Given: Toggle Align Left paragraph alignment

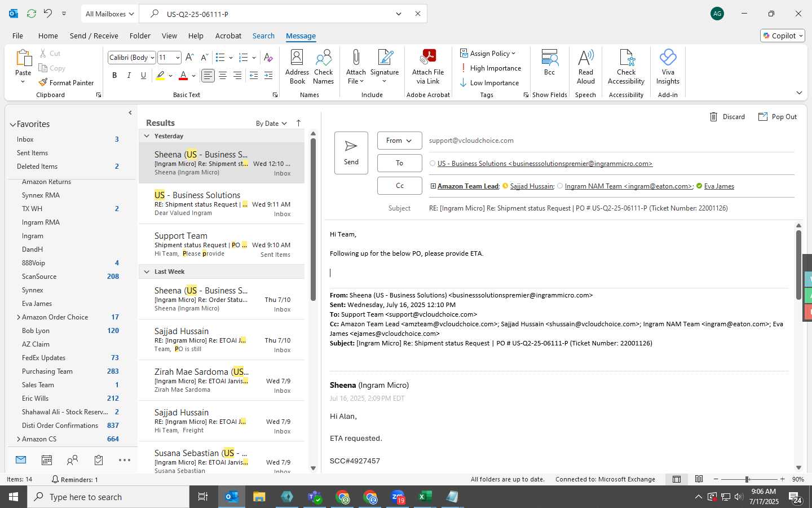Looking at the screenshot, I should coord(208,75).
